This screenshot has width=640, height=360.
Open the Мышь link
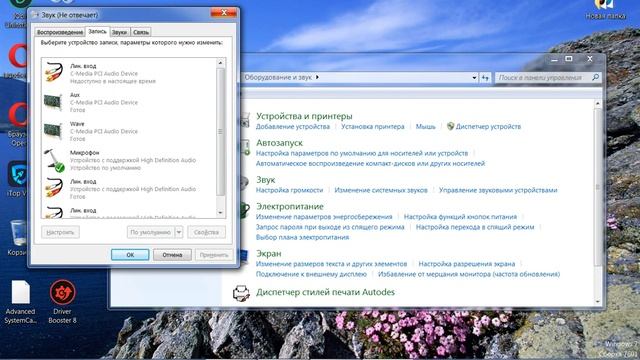click(x=426, y=127)
